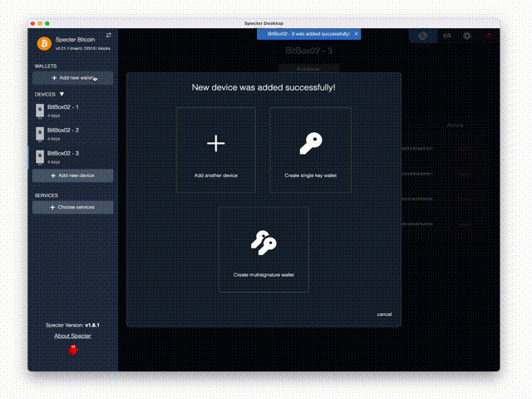
Task: Click the double keys multisig icon
Action: click(264, 243)
